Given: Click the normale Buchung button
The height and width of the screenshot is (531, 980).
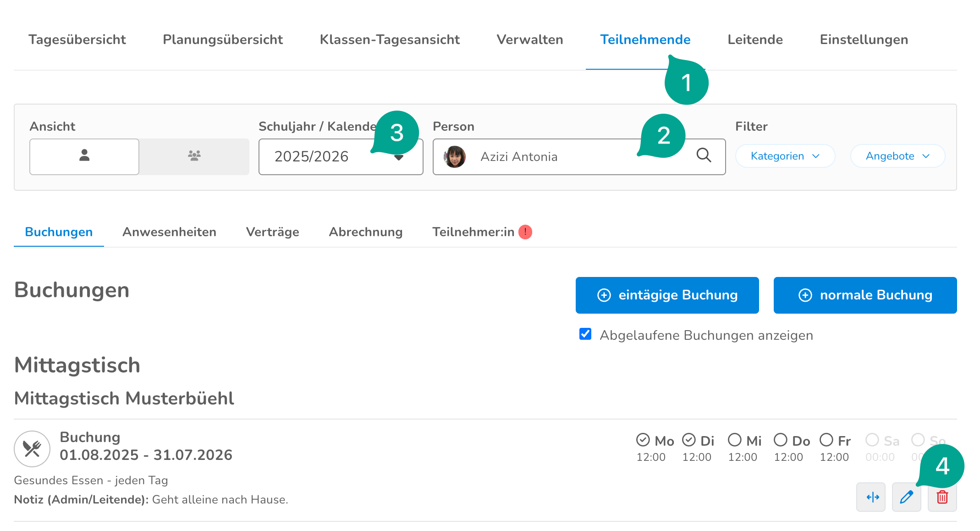Looking at the screenshot, I should 865,295.
